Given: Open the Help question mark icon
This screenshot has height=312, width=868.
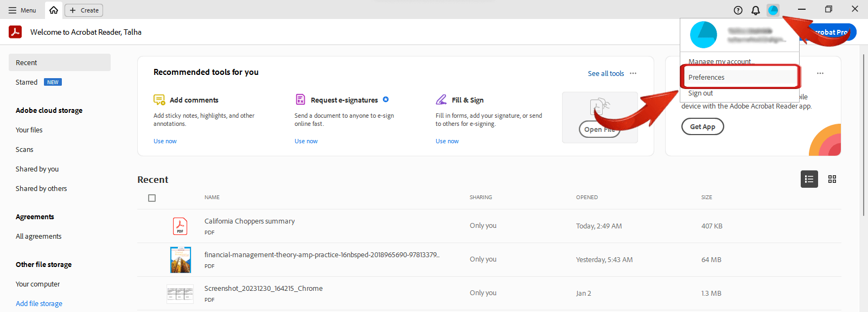Looking at the screenshot, I should click(x=738, y=10).
